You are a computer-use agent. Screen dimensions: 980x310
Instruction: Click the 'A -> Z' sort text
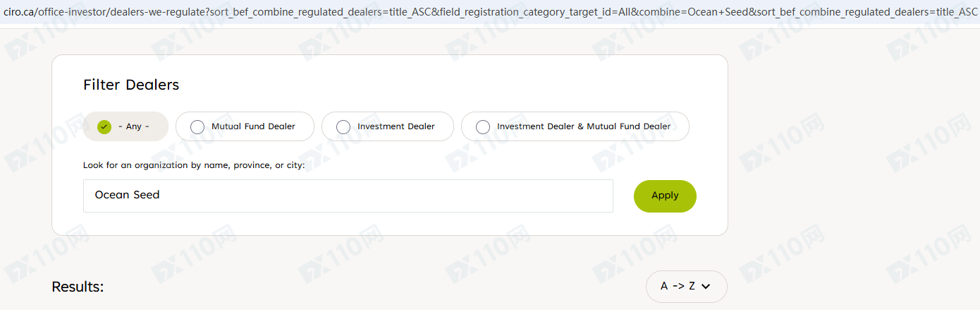click(678, 286)
